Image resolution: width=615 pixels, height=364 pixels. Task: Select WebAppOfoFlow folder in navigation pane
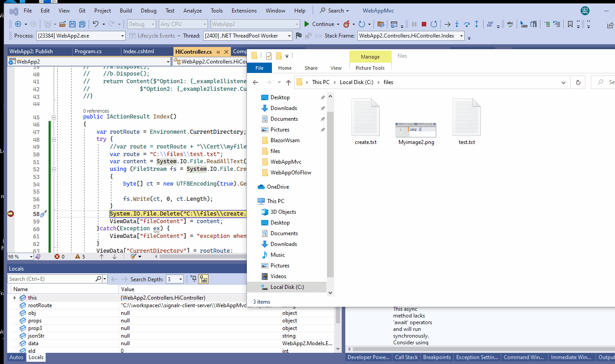point(291,173)
